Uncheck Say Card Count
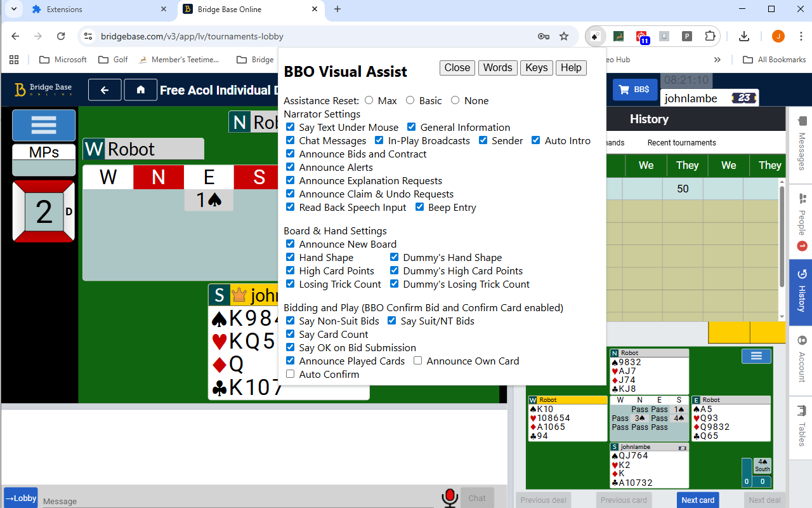This screenshot has height=508, width=812. (290, 334)
